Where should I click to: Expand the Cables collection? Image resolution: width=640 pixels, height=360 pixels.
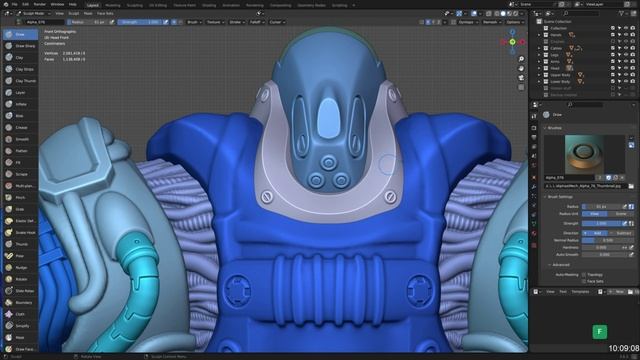tap(539, 48)
